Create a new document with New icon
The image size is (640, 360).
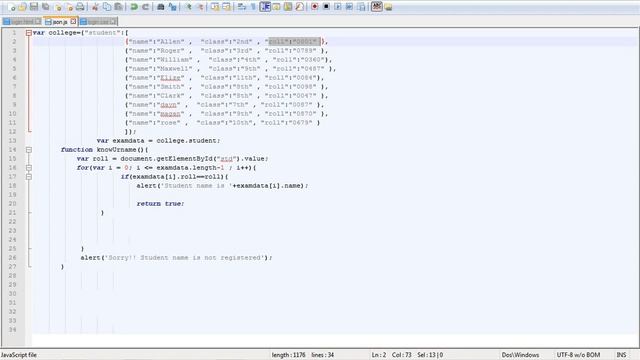[x=11, y=7]
